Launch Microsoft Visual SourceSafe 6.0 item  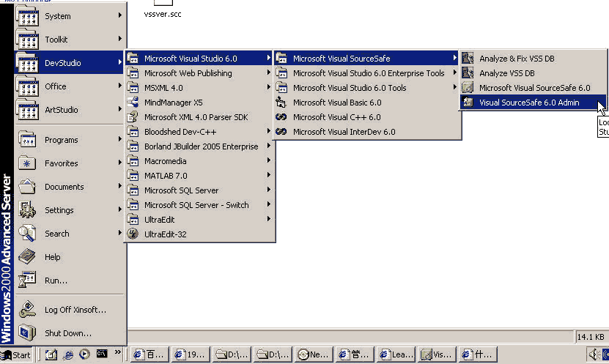click(x=533, y=88)
